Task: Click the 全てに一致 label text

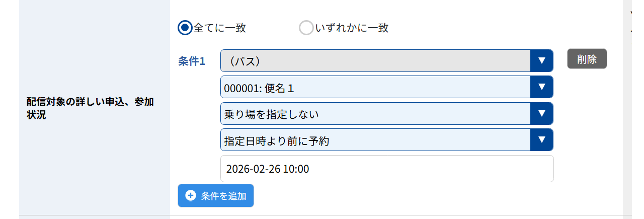Action: point(220,28)
